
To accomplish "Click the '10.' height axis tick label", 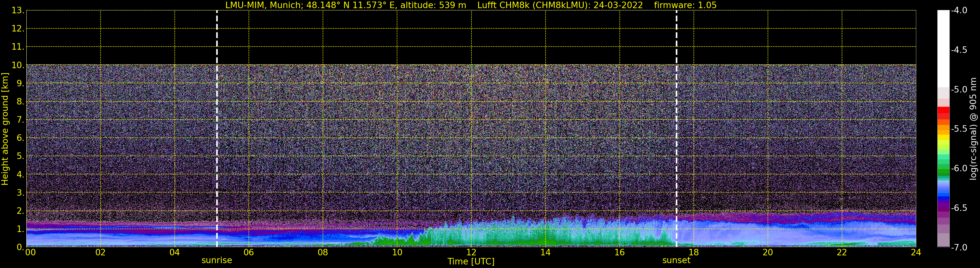I will coord(18,65).
